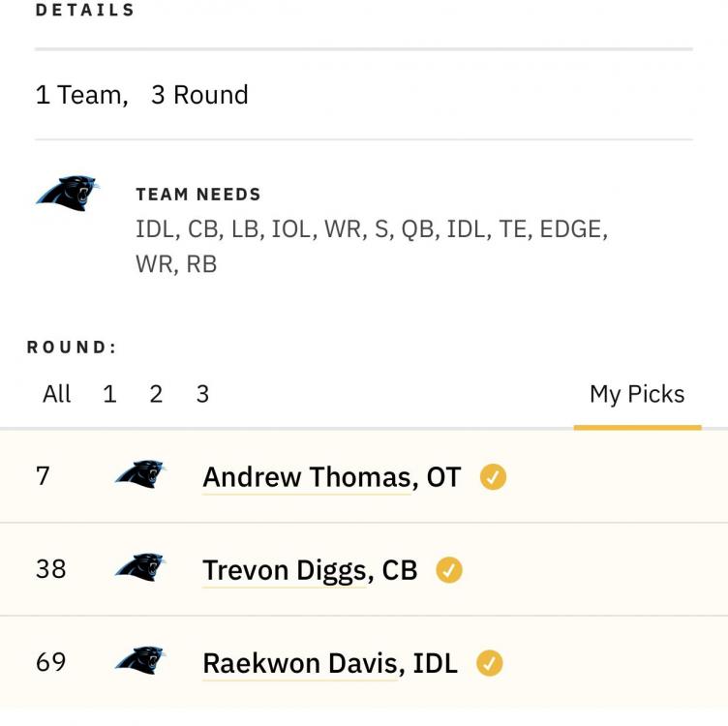Click the Team Needs positions list

point(372,247)
